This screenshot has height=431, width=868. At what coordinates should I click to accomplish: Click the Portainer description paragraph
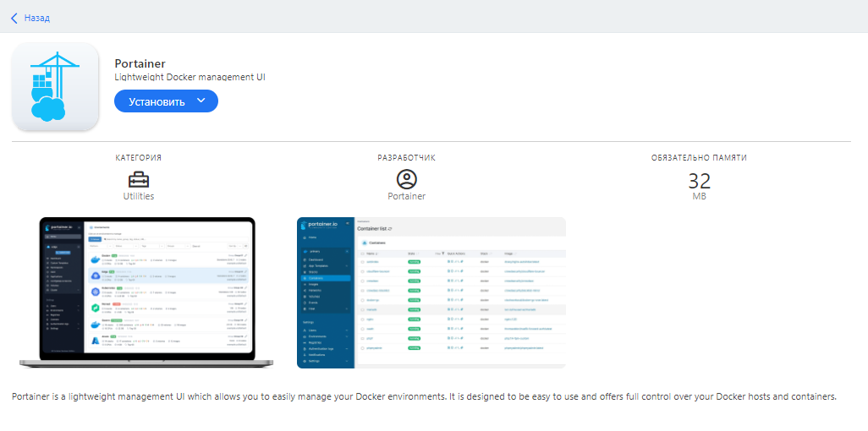pyautogui.click(x=424, y=397)
